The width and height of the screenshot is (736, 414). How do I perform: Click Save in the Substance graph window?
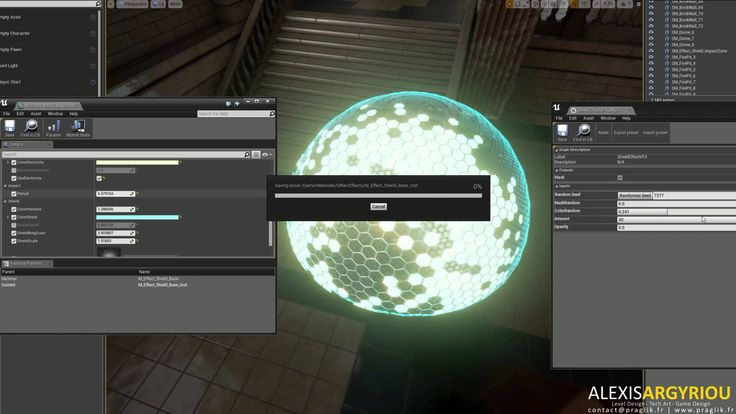[x=562, y=132]
